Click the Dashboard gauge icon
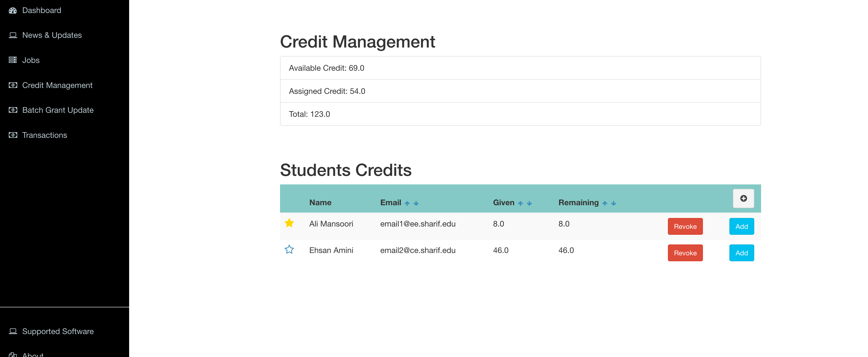868x357 pixels. click(x=13, y=10)
